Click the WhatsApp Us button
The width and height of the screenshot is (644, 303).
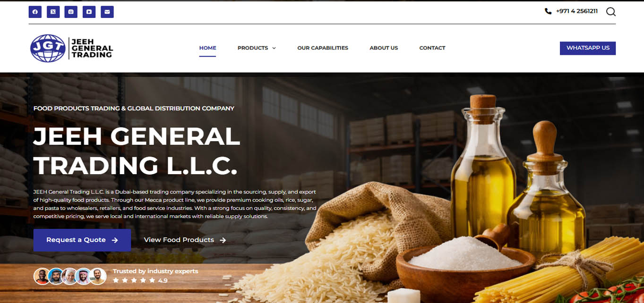click(588, 48)
